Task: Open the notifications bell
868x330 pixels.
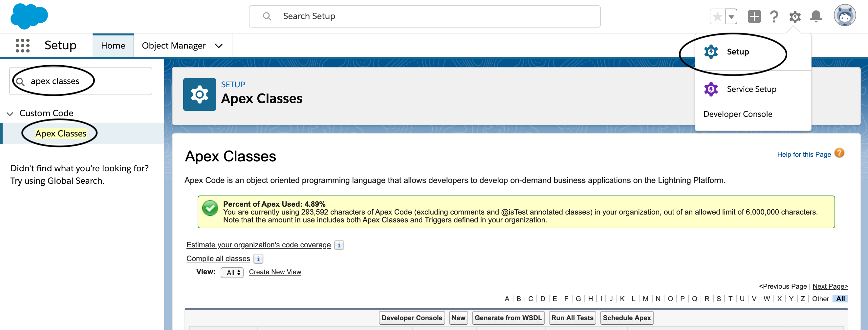Action: click(x=815, y=16)
